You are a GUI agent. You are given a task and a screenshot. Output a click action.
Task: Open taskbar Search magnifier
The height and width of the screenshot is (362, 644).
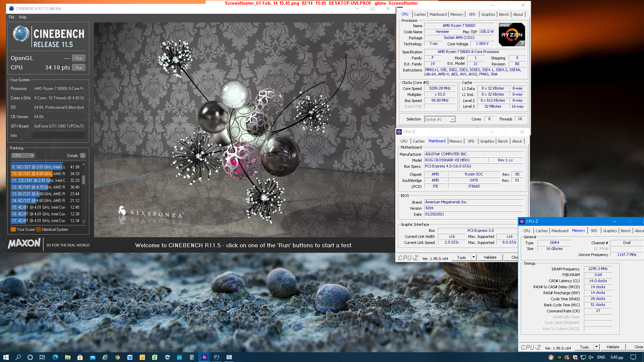[18, 357]
